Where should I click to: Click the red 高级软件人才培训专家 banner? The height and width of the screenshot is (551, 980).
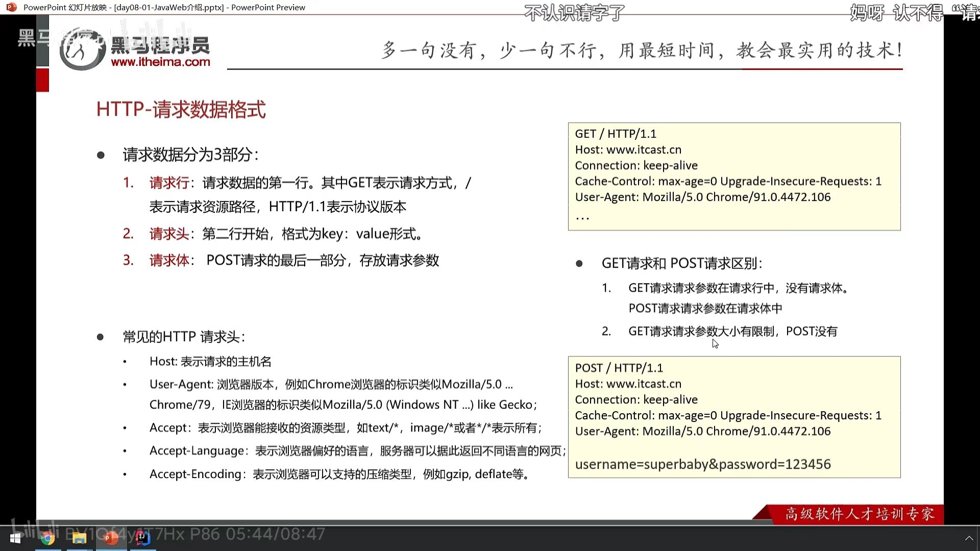point(859,514)
